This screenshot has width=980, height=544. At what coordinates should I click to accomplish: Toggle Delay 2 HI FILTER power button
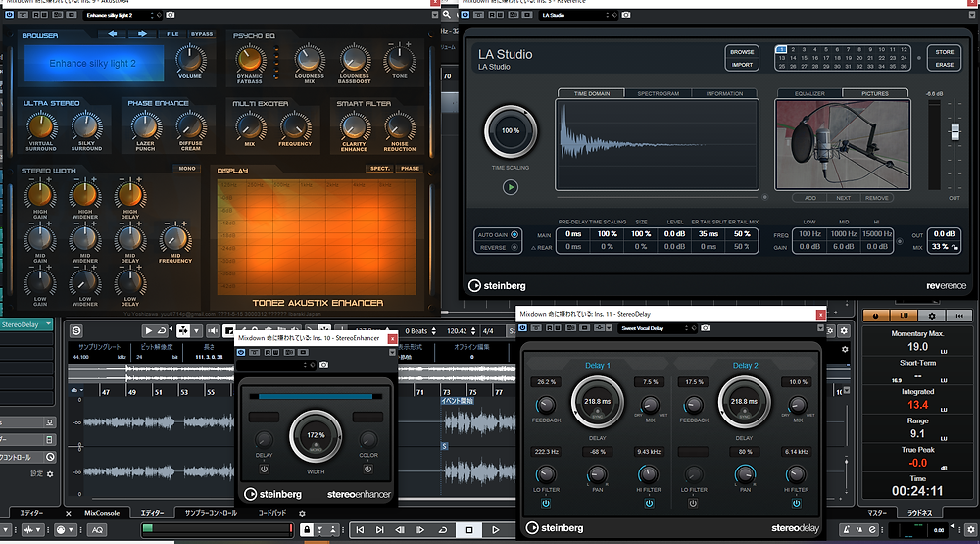pos(796,503)
